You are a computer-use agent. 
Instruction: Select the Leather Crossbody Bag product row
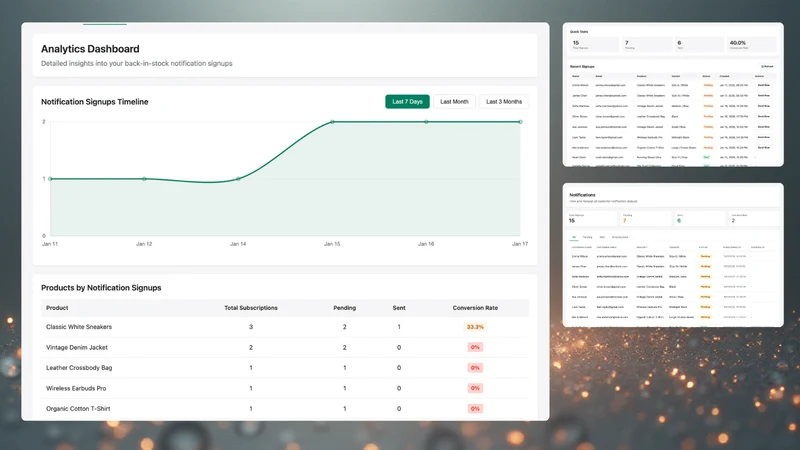pyautogui.click(x=285, y=368)
